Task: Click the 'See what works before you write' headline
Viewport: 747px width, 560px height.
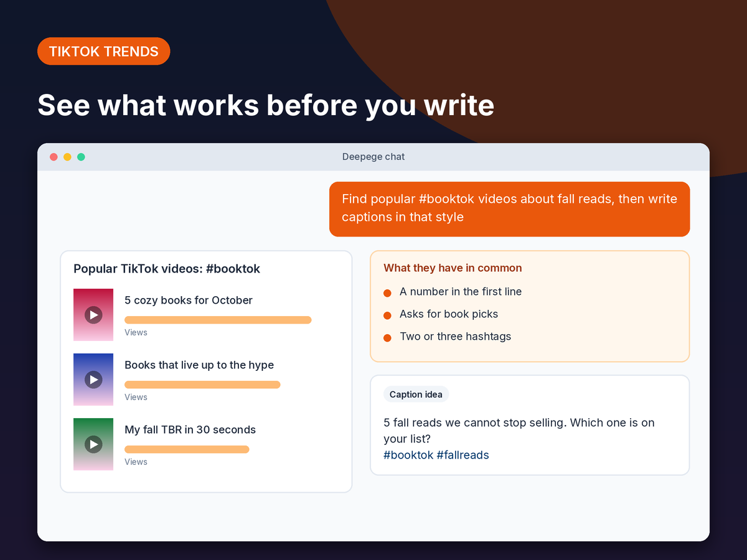Action: pyautogui.click(x=266, y=105)
